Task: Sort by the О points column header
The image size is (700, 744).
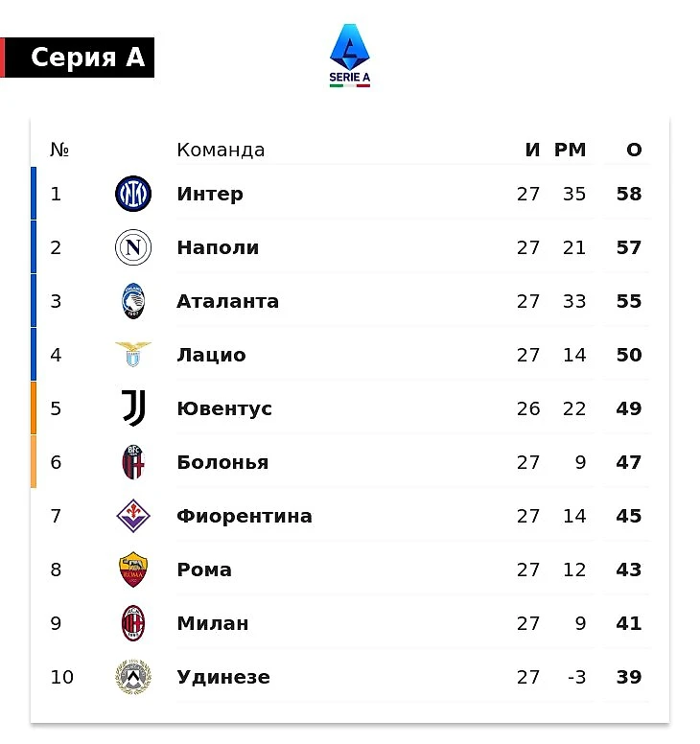Action: point(634,150)
